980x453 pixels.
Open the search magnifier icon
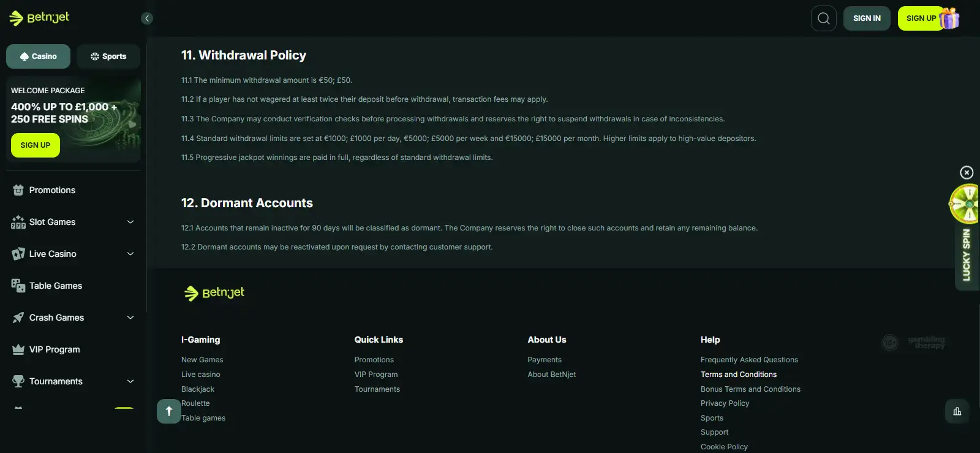pos(824,18)
